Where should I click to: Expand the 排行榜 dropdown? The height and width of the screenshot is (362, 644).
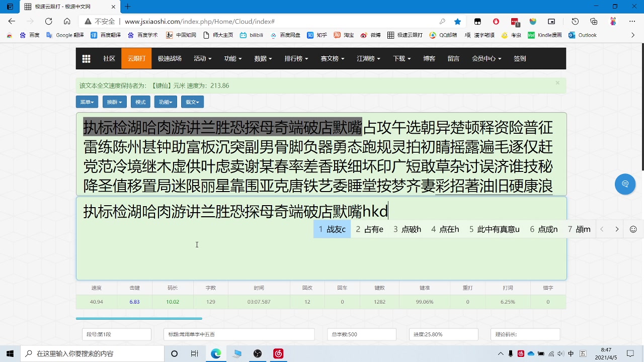pos(296,59)
